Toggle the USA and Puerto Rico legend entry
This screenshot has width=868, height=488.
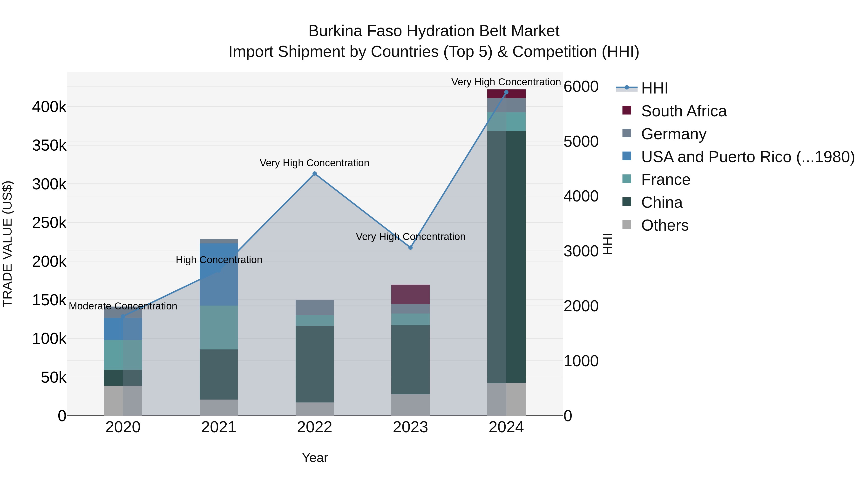pos(738,157)
